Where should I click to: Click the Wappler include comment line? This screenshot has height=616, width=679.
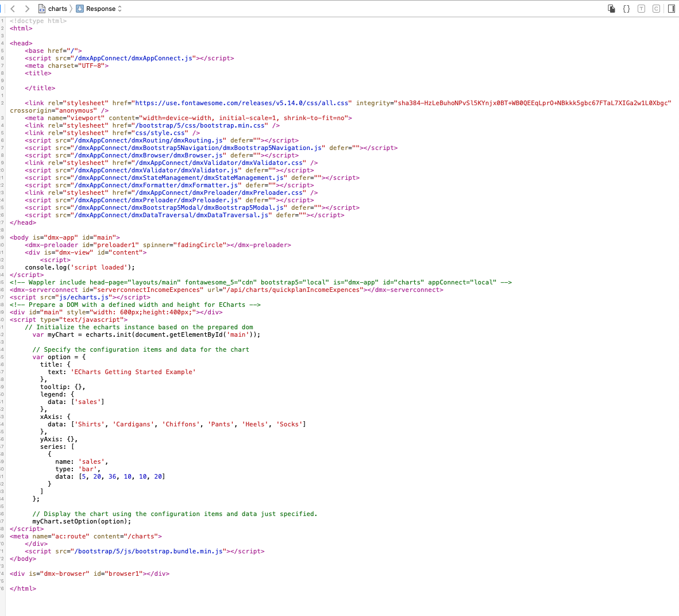point(261,283)
